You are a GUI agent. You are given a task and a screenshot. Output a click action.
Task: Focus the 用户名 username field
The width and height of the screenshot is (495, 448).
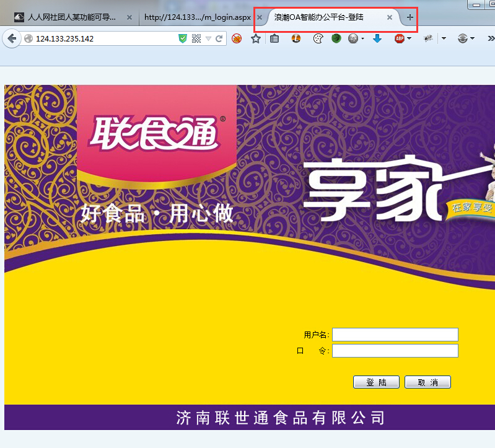tap(395, 335)
